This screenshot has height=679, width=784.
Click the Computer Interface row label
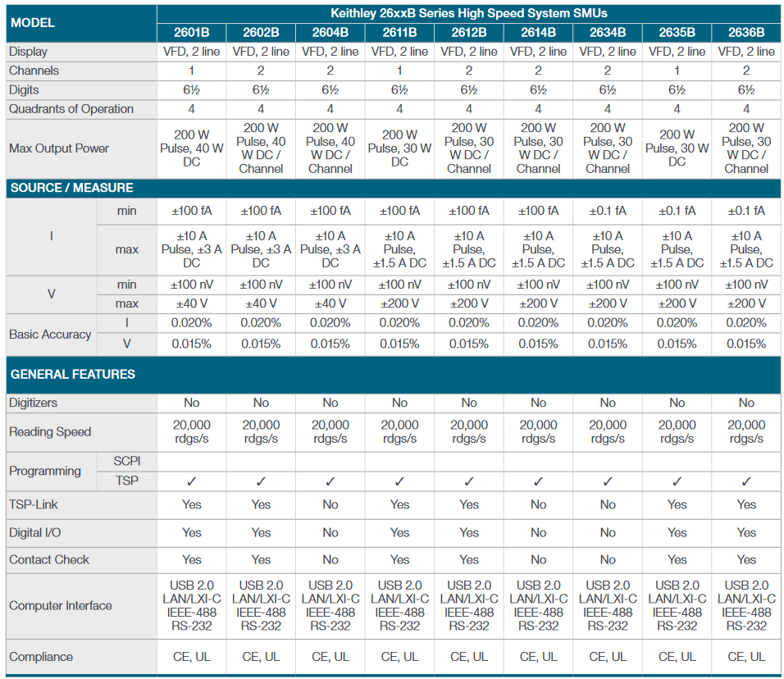coord(61,606)
